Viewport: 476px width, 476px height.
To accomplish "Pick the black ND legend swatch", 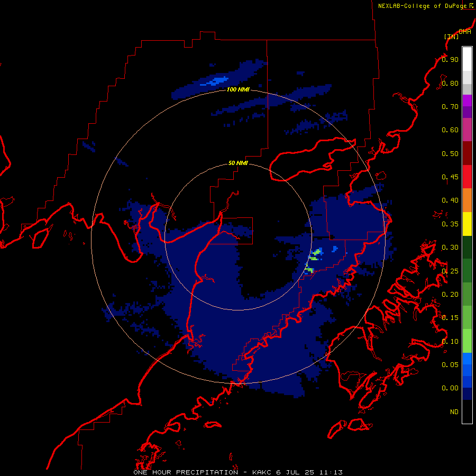I will (x=467, y=411).
